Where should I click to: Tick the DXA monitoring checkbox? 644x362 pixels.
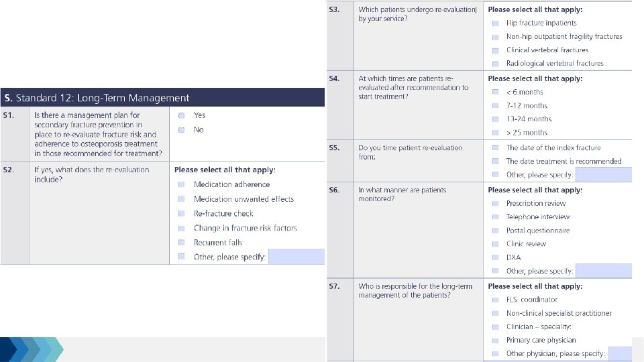[x=495, y=257]
